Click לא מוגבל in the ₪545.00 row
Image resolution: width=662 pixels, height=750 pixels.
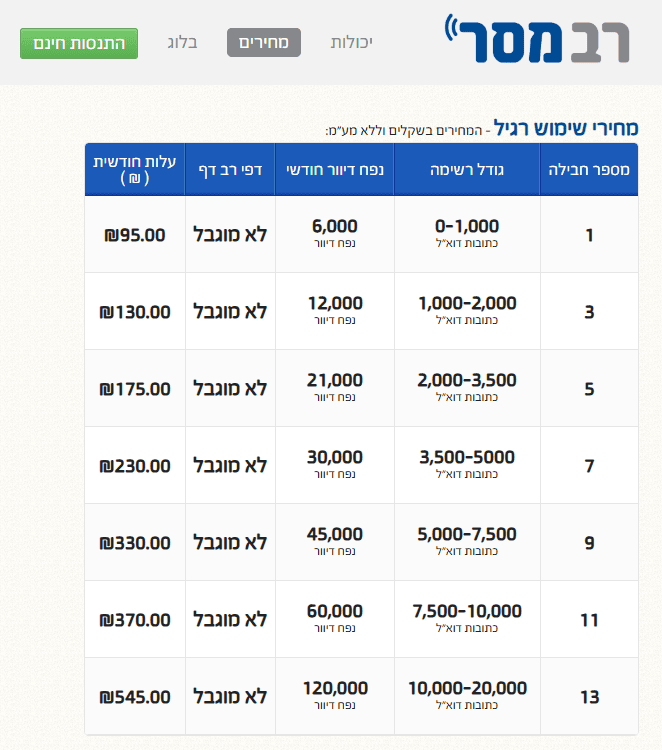(230, 696)
